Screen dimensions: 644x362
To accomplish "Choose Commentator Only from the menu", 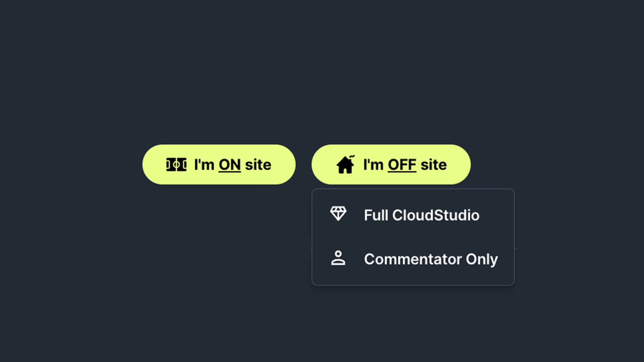I will (413, 259).
